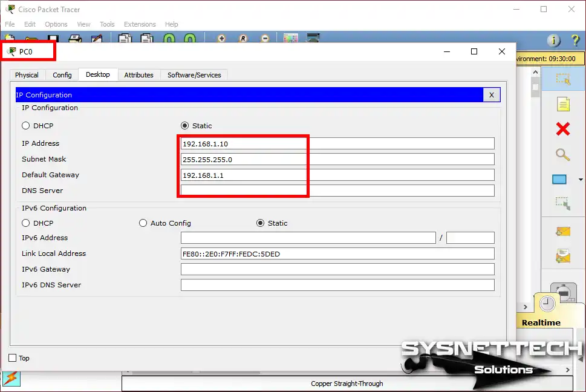
Task: Open the Activity Wizard toolbar icon
Action: click(97, 38)
